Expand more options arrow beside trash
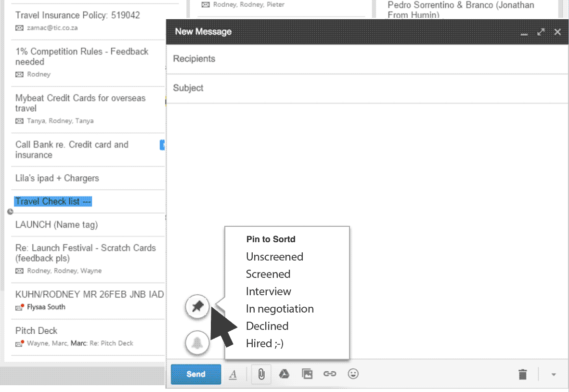Image resolution: width=569 pixels, height=392 pixels. (554, 374)
